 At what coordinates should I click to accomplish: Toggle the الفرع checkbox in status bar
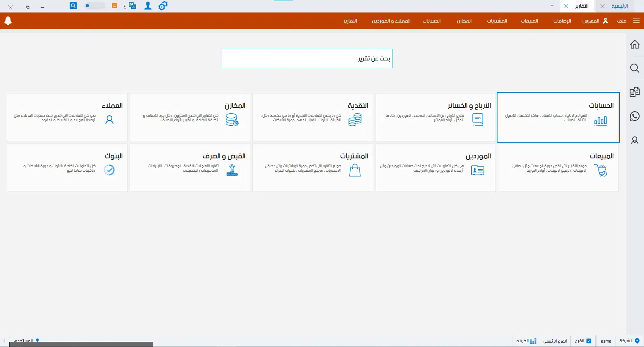pyautogui.click(x=589, y=341)
